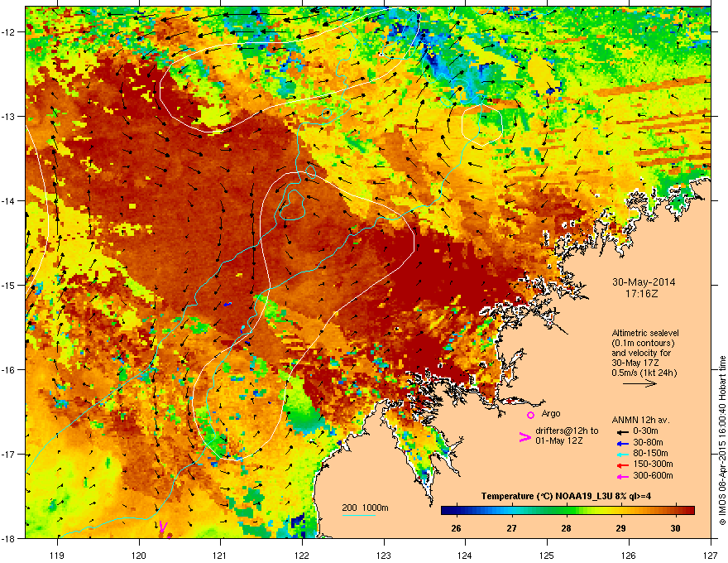The image size is (728, 563).
Task: Click the latitude axis label -17
Action: (9, 455)
